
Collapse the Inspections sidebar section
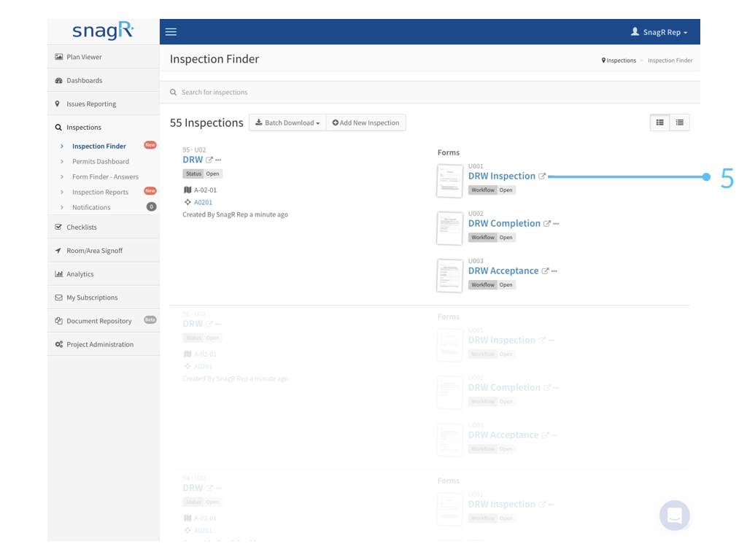(x=104, y=127)
